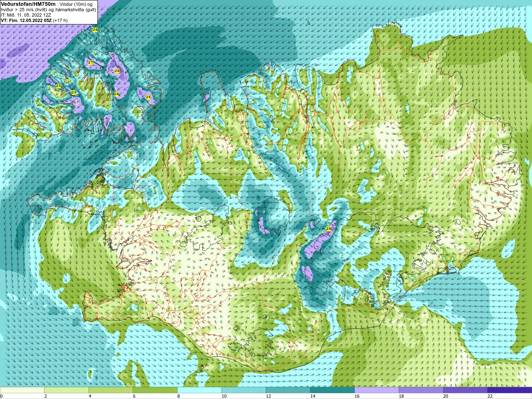
Task: Click the legend scale number 20
Action: click(446, 396)
